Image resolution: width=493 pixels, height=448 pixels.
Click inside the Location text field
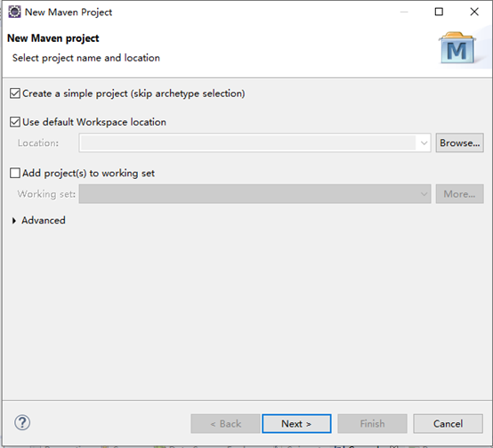248,143
